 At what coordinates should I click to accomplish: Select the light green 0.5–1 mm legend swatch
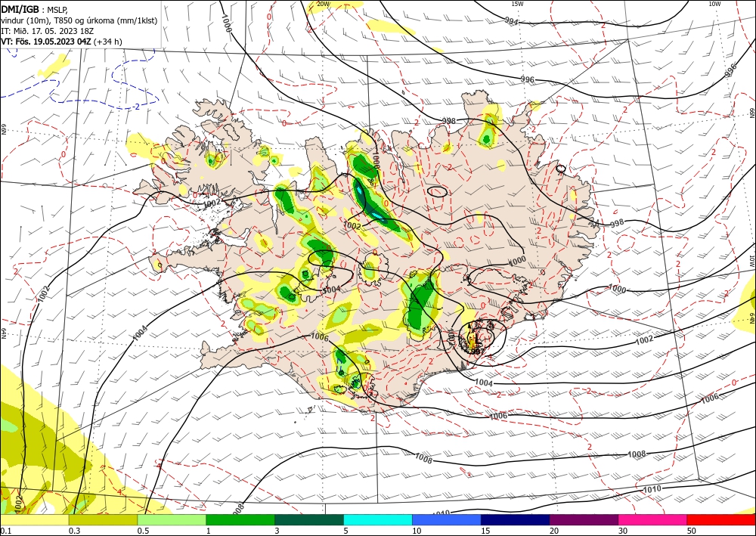coord(172,519)
